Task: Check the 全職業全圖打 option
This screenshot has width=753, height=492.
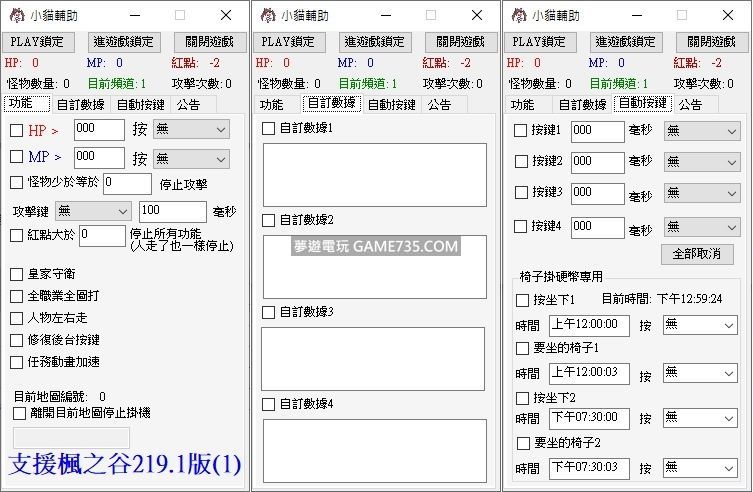Action: click(x=17, y=296)
